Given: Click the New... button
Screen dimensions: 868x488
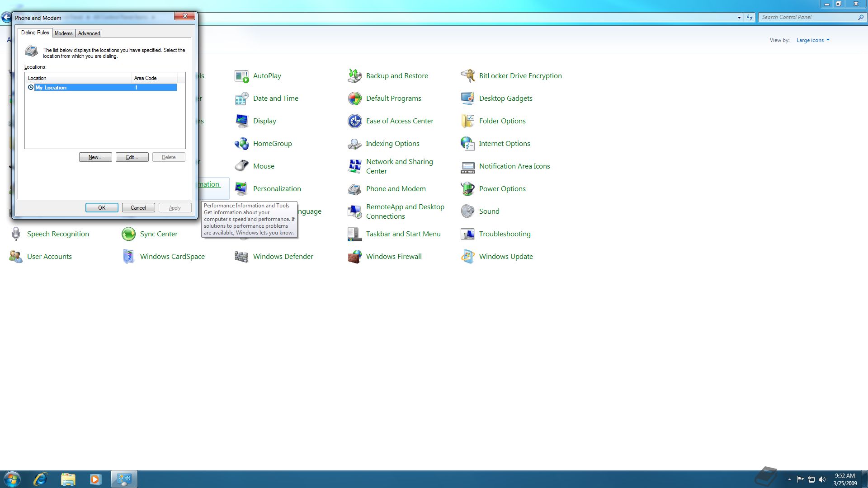Looking at the screenshot, I should tap(95, 157).
